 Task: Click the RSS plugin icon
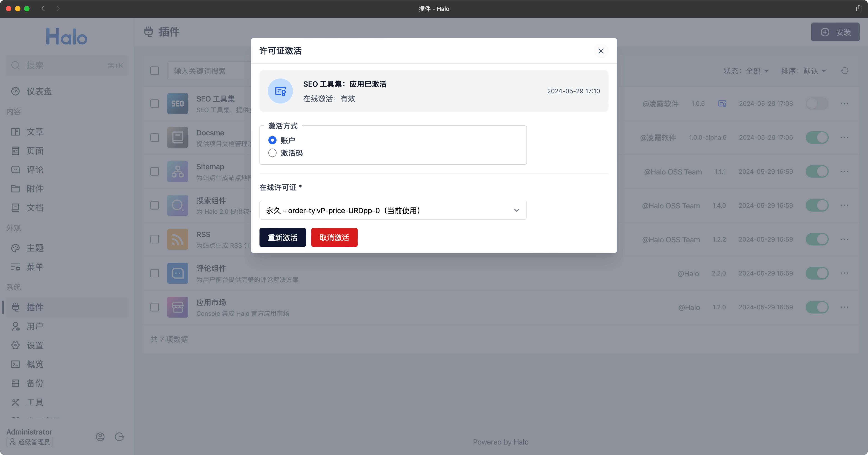click(177, 239)
